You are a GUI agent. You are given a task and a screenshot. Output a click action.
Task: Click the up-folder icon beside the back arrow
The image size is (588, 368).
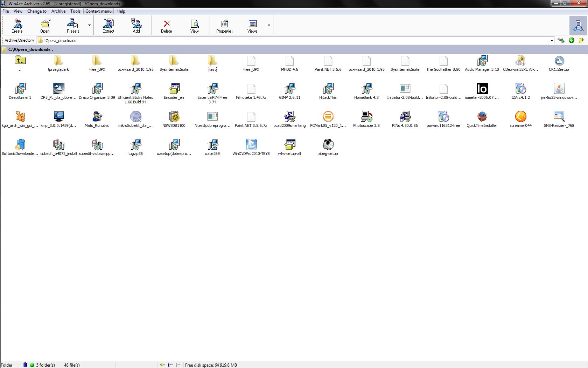point(581,40)
